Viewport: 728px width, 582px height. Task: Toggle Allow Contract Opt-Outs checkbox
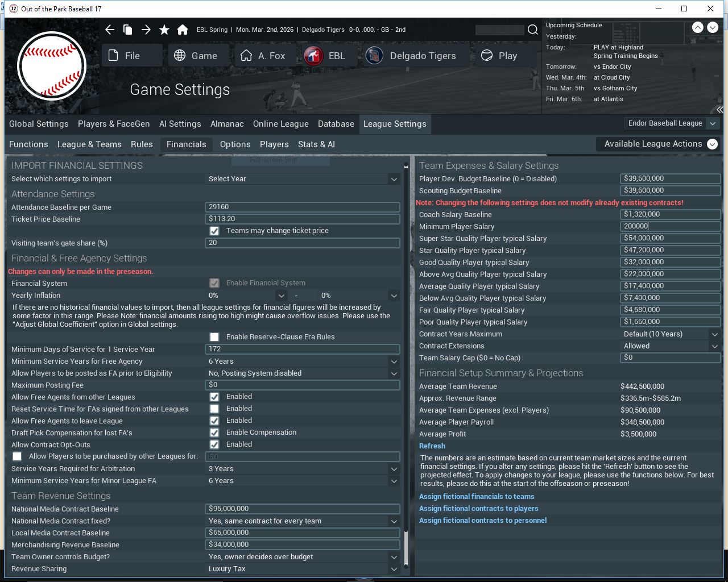(214, 444)
